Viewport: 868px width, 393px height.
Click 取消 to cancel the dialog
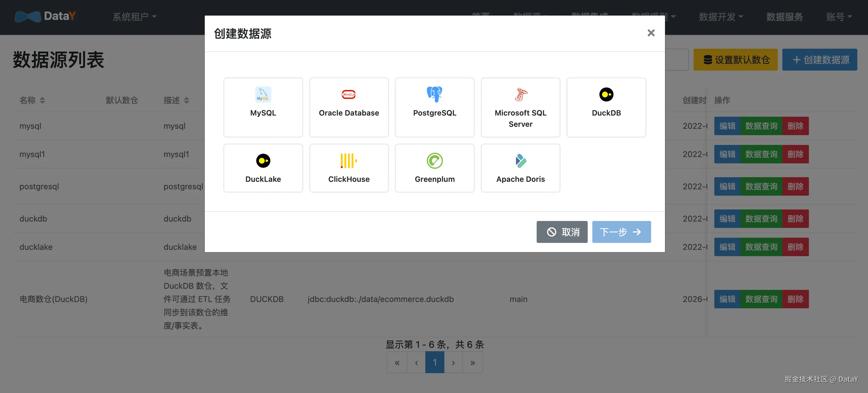coord(562,232)
